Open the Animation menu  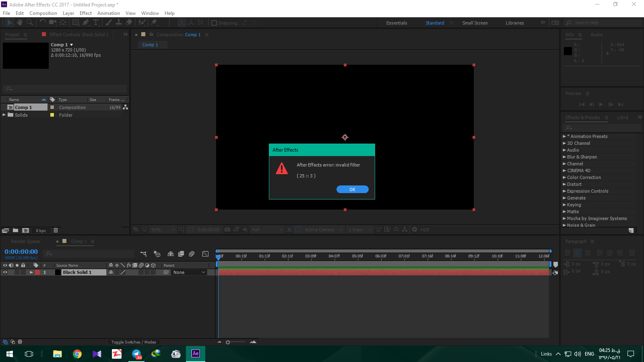point(109,13)
